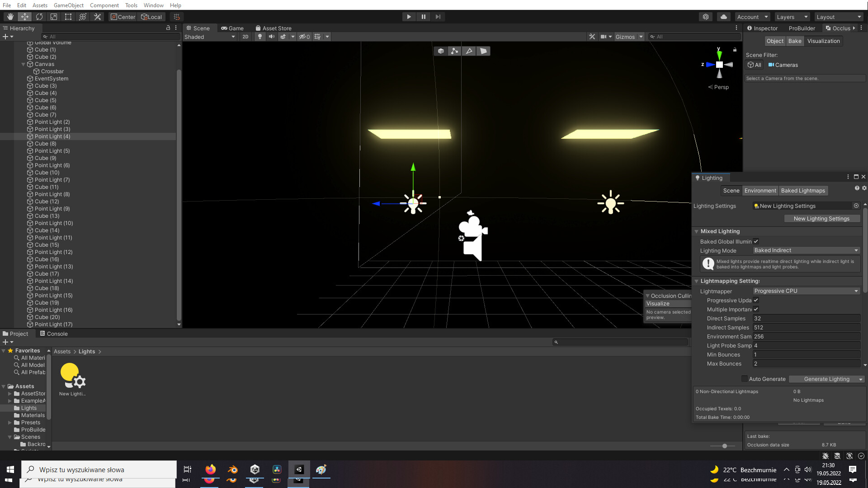The height and width of the screenshot is (488, 868).
Task: Open the GameObject menu
Action: [x=68, y=5]
